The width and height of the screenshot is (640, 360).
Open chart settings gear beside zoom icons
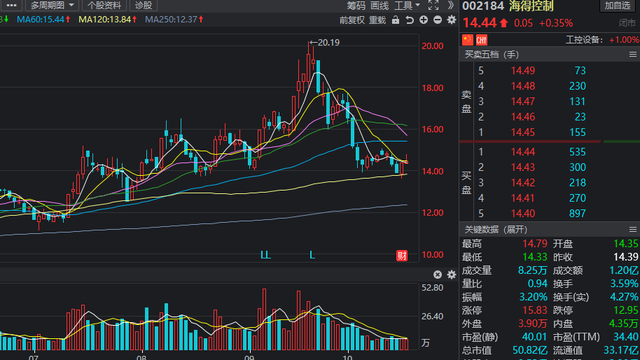point(451,20)
